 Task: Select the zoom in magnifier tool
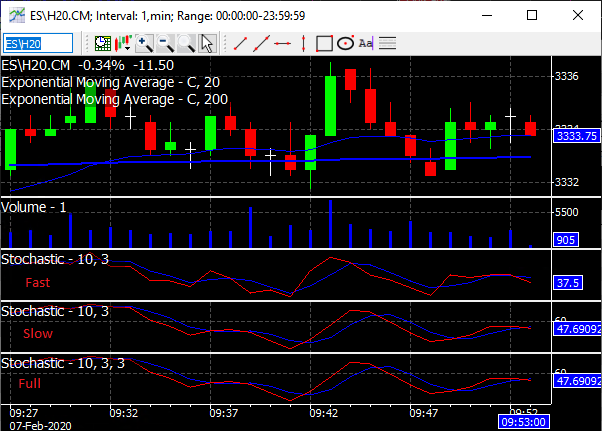tap(145, 43)
